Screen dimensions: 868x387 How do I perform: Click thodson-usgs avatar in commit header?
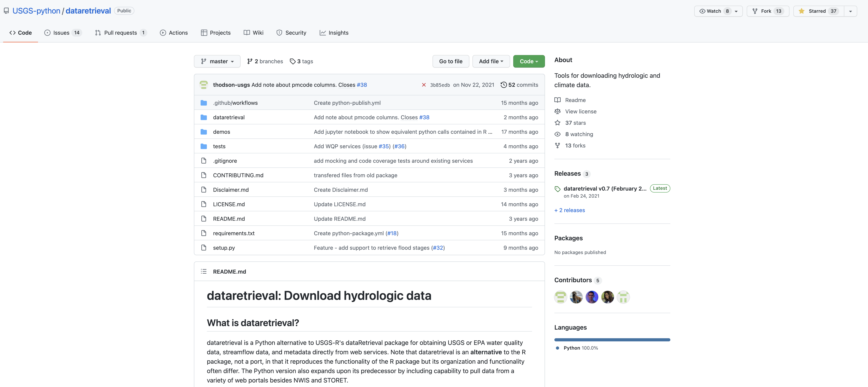pyautogui.click(x=204, y=85)
